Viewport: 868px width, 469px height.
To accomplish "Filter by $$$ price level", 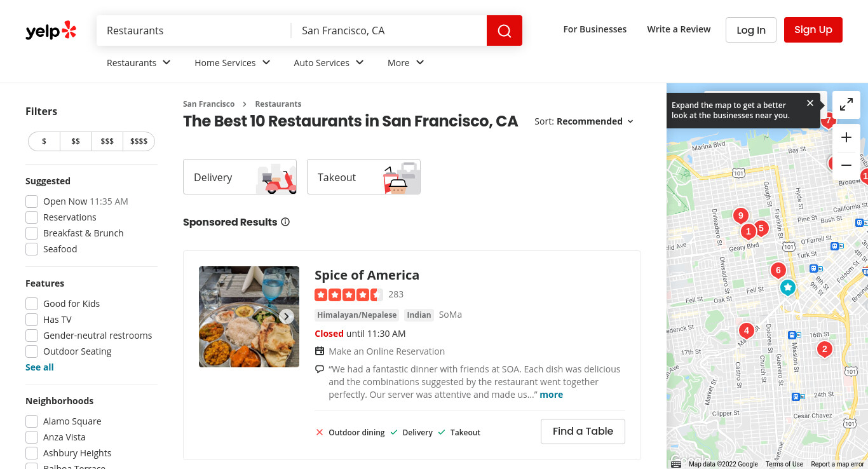I will click(107, 141).
